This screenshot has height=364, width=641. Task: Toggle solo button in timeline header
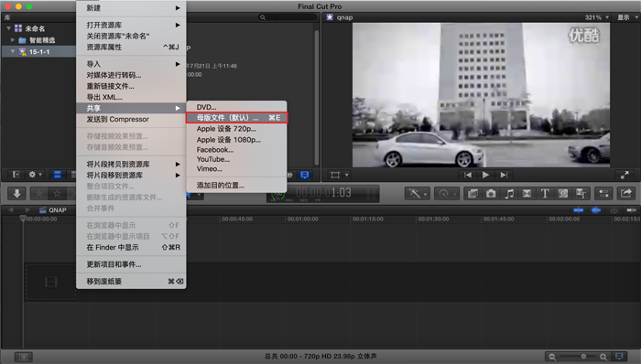[x=614, y=210]
